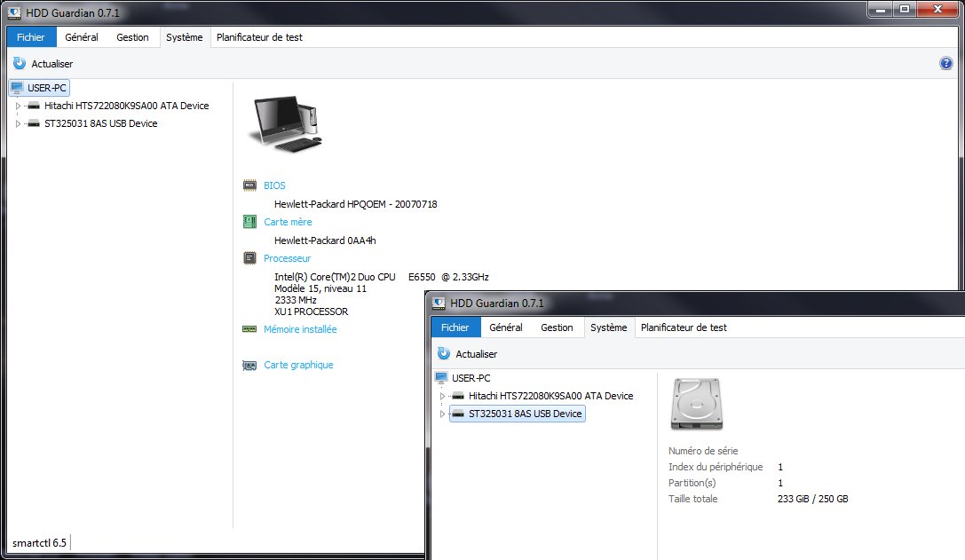Maximize the main HDD Guardian window
The image size is (965, 560).
tap(905, 10)
